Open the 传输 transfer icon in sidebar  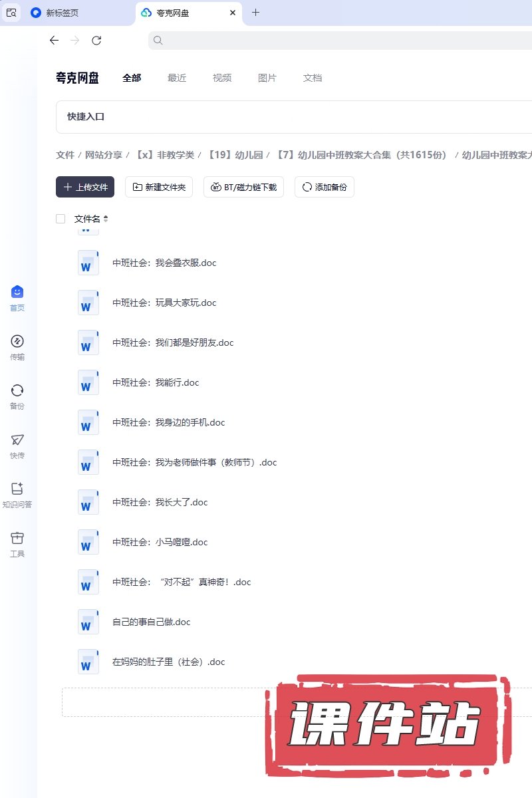click(17, 342)
